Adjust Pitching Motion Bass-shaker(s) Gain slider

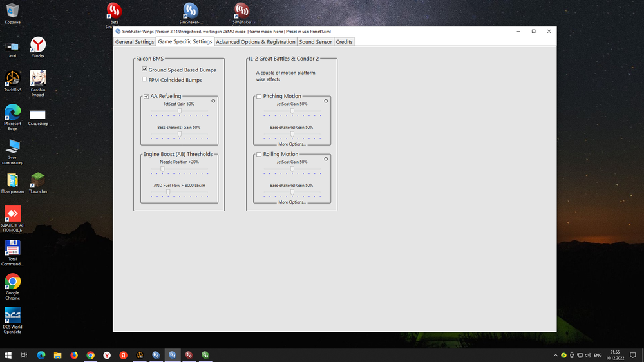(292, 135)
